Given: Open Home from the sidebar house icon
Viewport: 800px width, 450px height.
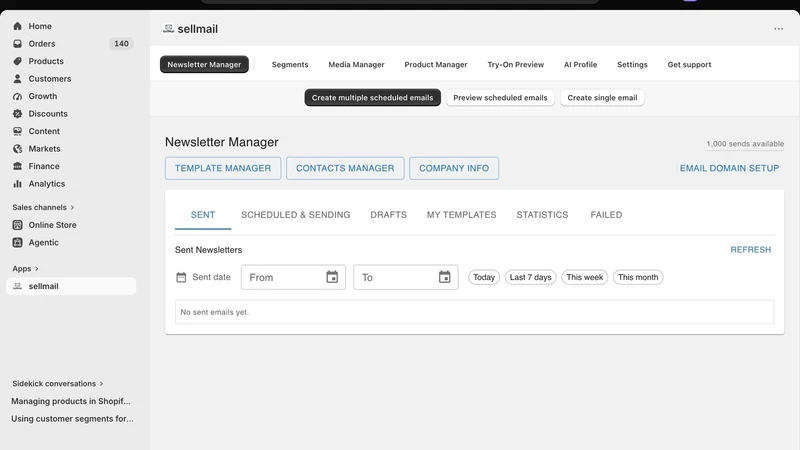Looking at the screenshot, I should (17, 26).
